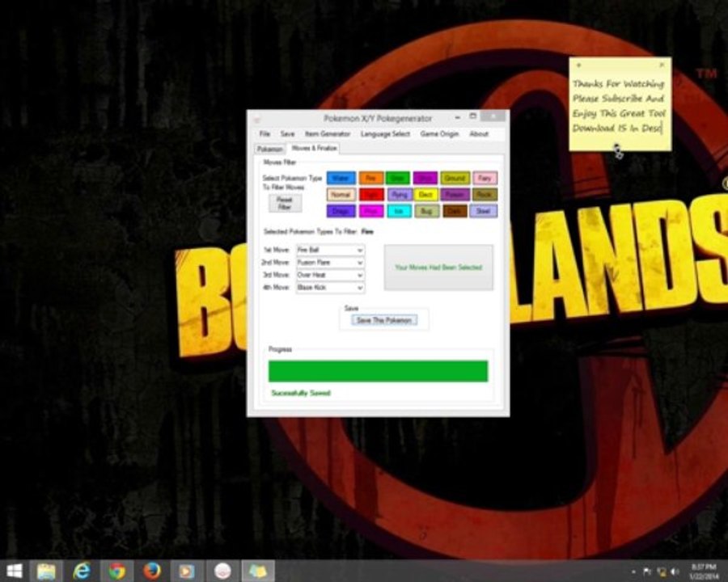Click the Dragon type filter button
Viewport: 728px width, 582px height.
tap(341, 211)
